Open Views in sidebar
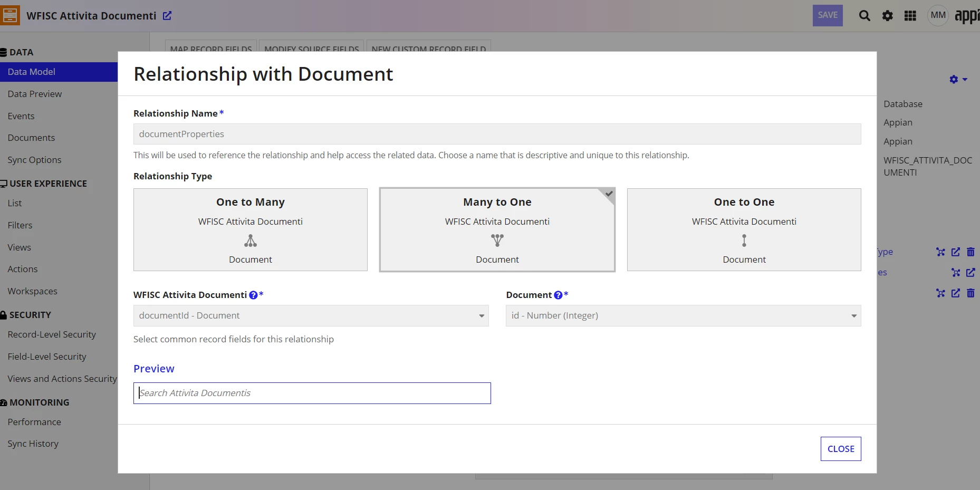Viewport: 980px width, 490px height. pyautogui.click(x=20, y=247)
